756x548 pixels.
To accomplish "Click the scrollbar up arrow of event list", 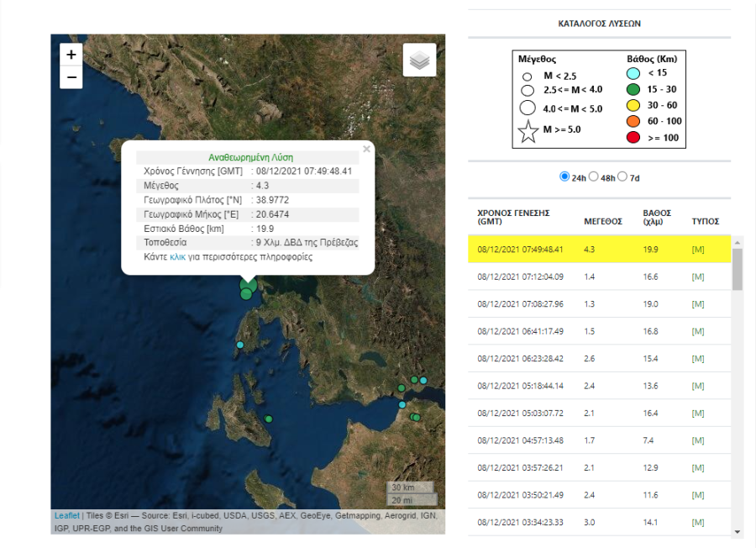I will [x=738, y=243].
